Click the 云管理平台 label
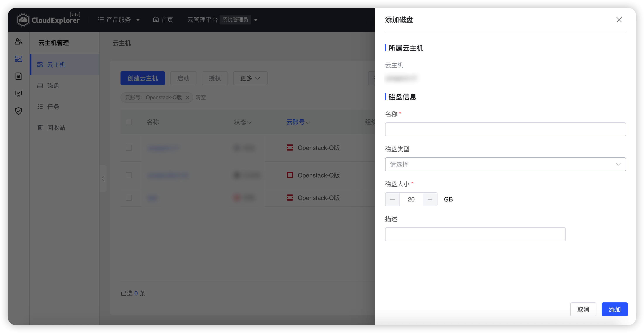644x333 pixels. coord(202,20)
